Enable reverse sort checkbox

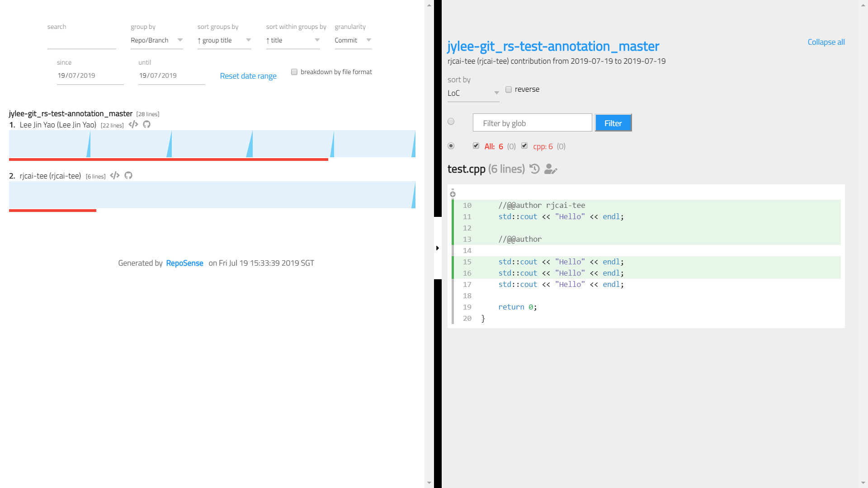coord(509,89)
